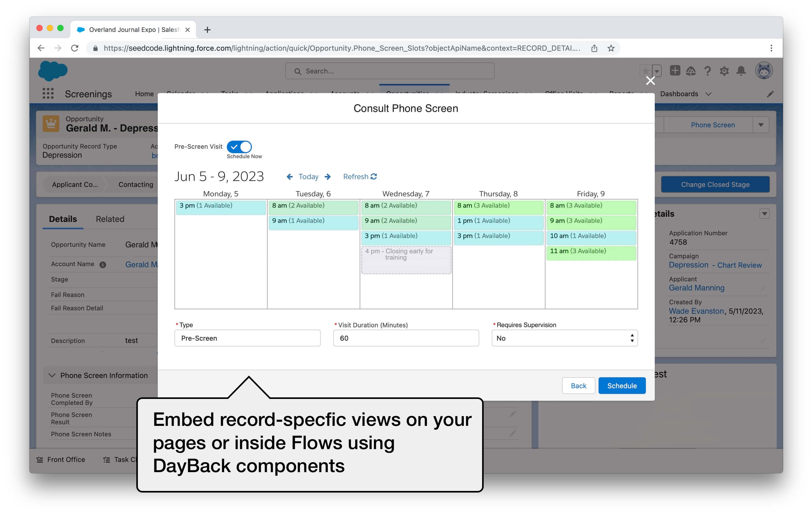Reload the page in browser

point(75,48)
